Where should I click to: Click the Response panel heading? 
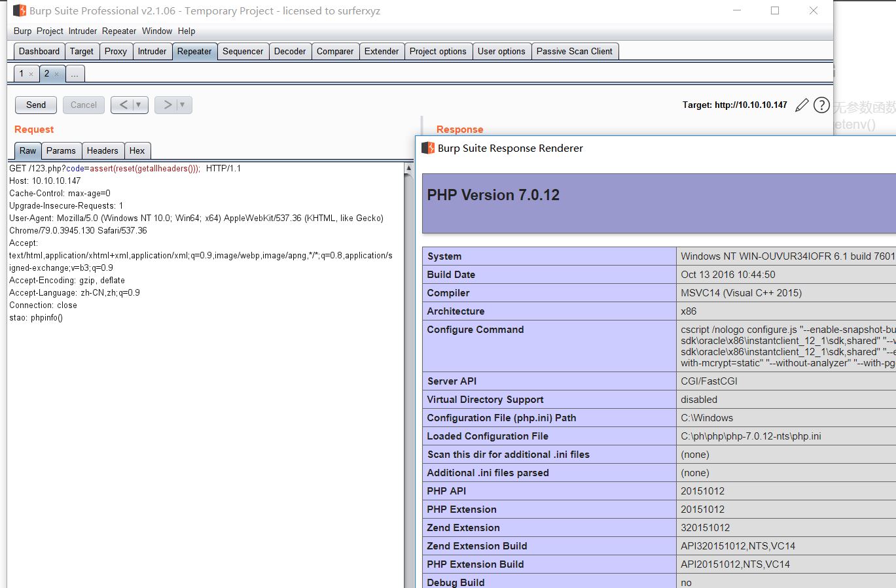460,130
